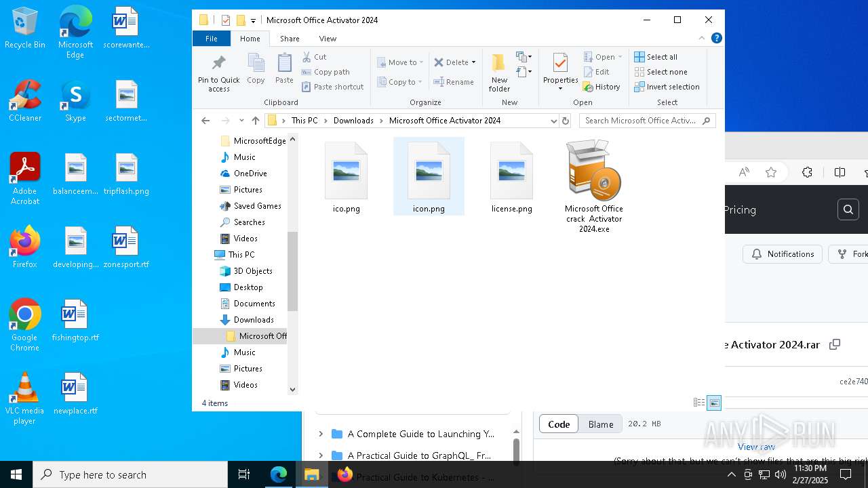Click the Search Microsoft Office Activator field
The image size is (868, 488).
[x=647, y=121]
